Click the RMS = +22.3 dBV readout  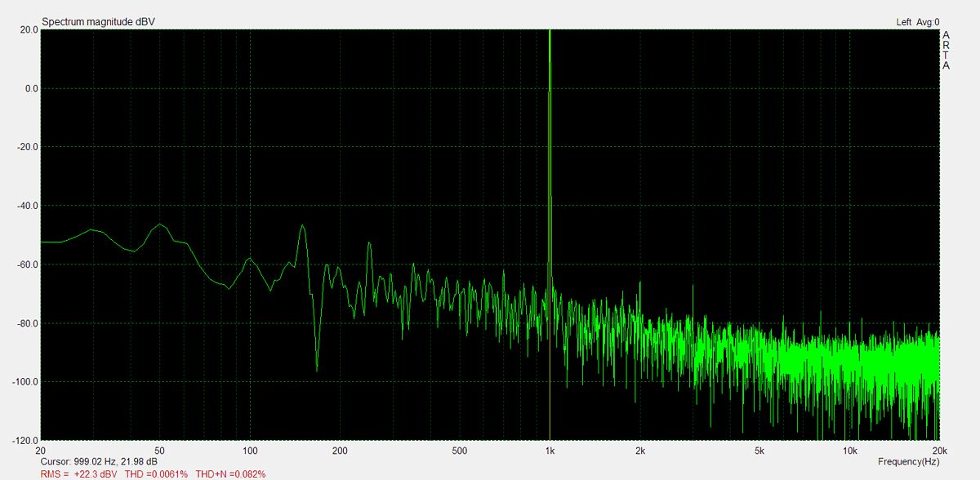pyautogui.click(x=78, y=473)
